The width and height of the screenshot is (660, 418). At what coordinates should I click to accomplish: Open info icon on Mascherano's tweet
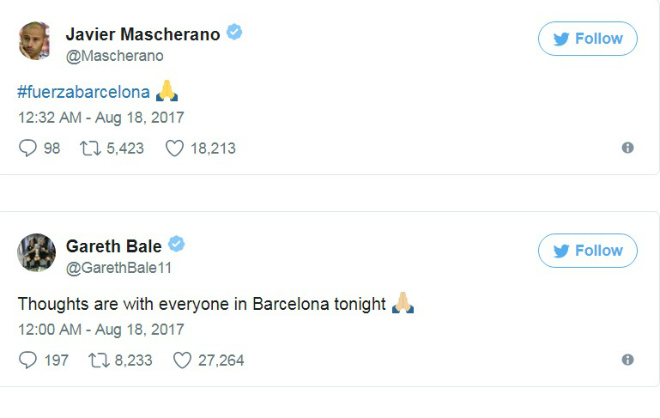[x=627, y=148]
